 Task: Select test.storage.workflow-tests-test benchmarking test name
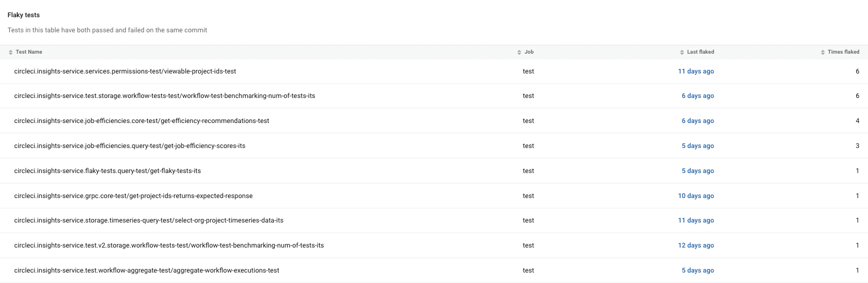[165, 96]
